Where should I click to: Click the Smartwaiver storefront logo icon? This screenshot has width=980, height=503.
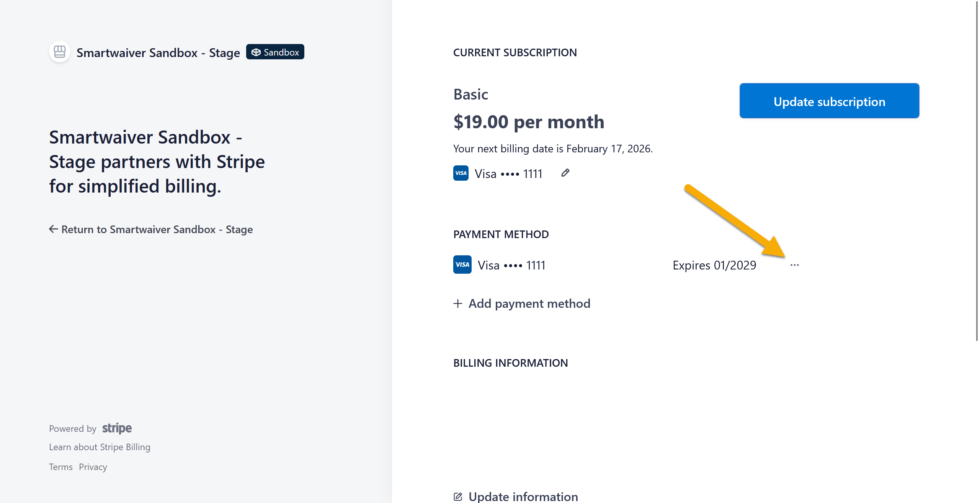[x=60, y=52]
